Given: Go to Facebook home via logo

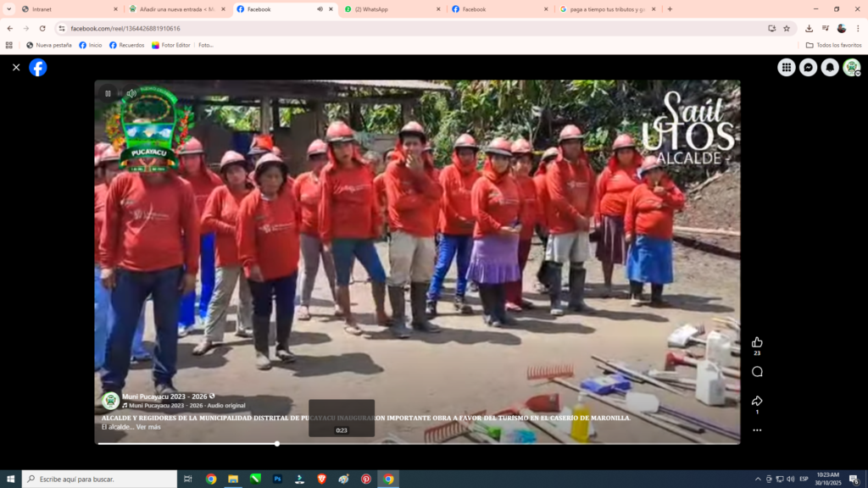Looking at the screenshot, I should tap(38, 68).
